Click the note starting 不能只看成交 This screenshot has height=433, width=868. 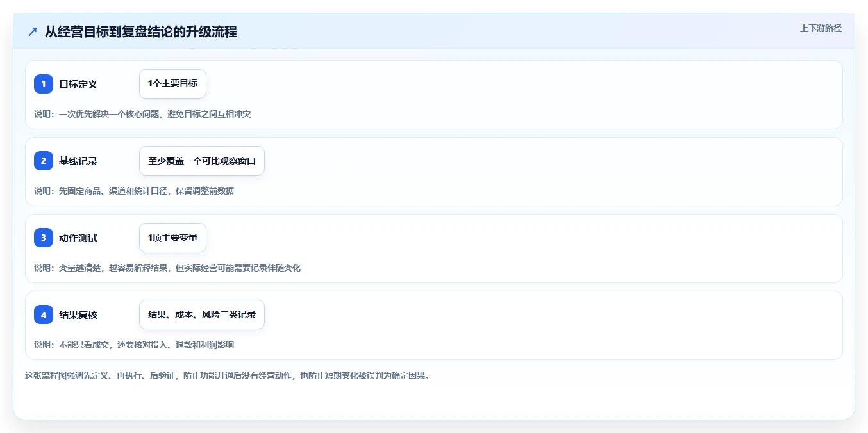134,345
